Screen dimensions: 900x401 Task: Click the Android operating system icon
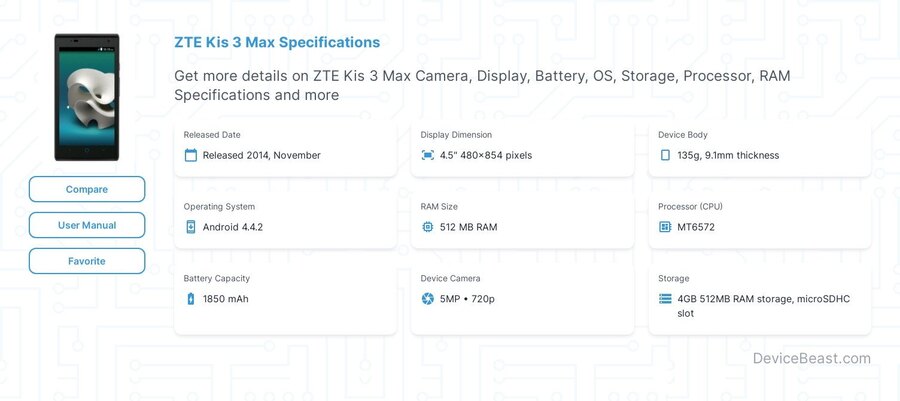tap(191, 227)
